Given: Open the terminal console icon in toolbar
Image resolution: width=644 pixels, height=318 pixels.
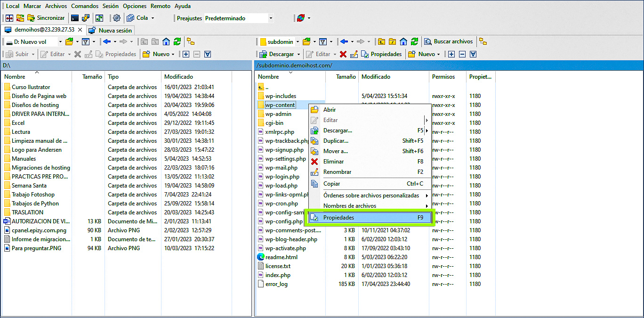Looking at the screenshot, I should [74, 18].
